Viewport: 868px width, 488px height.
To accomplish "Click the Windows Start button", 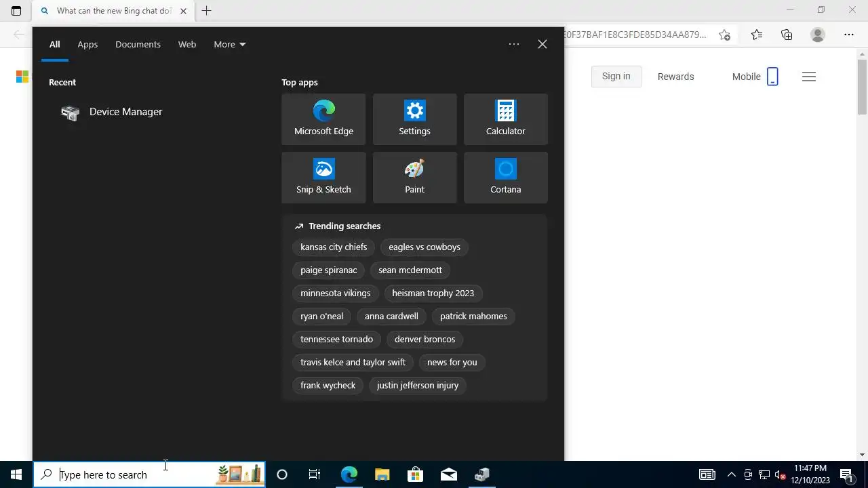I will pos(16,474).
